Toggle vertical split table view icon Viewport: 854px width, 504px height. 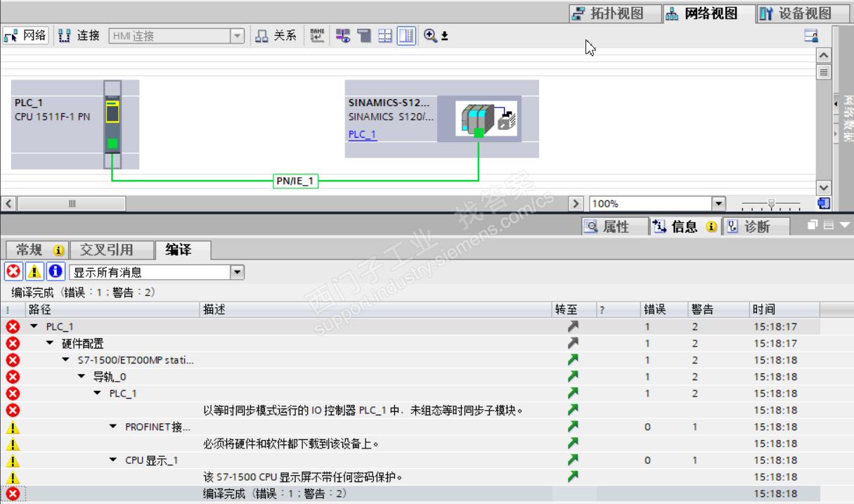(406, 35)
